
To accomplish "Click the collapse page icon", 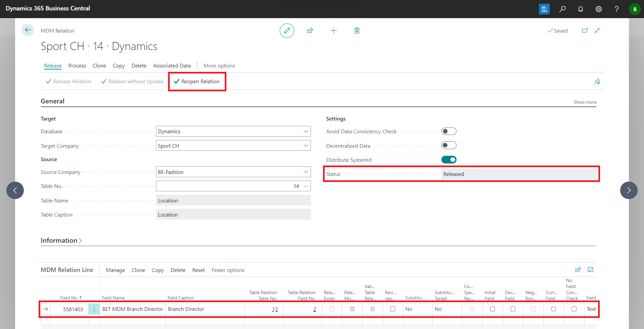I will 597,31.
